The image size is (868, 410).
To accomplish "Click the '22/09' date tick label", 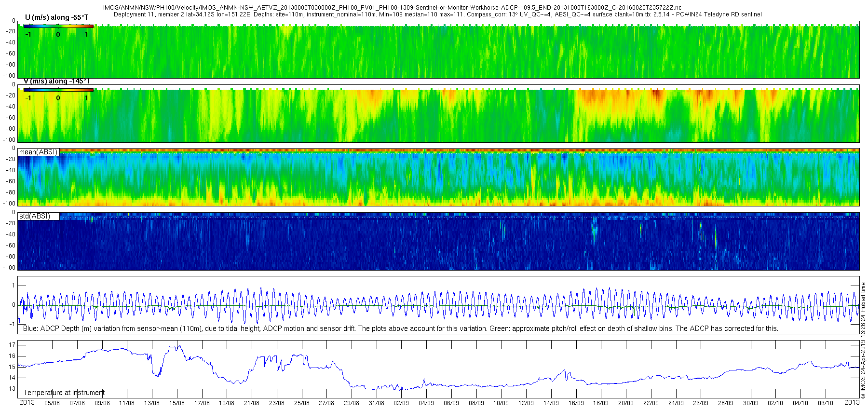I will (651, 403).
